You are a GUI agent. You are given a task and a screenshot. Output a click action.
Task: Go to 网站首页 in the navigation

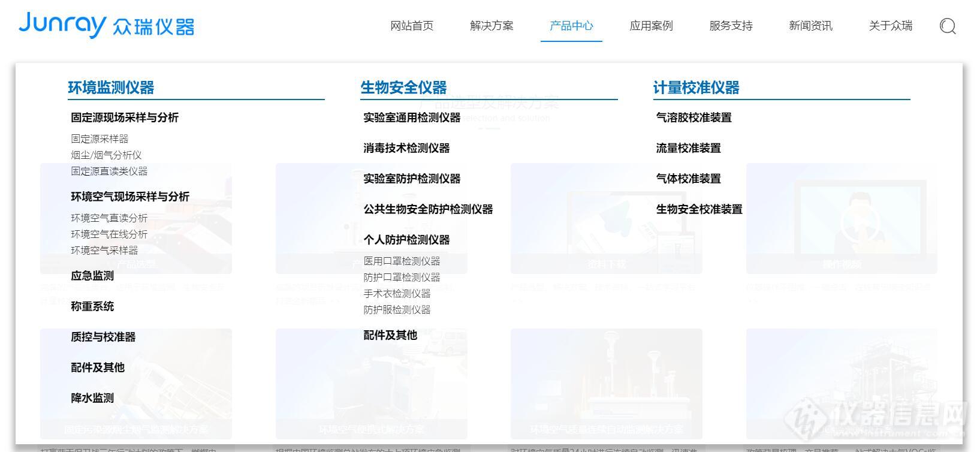(x=412, y=26)
